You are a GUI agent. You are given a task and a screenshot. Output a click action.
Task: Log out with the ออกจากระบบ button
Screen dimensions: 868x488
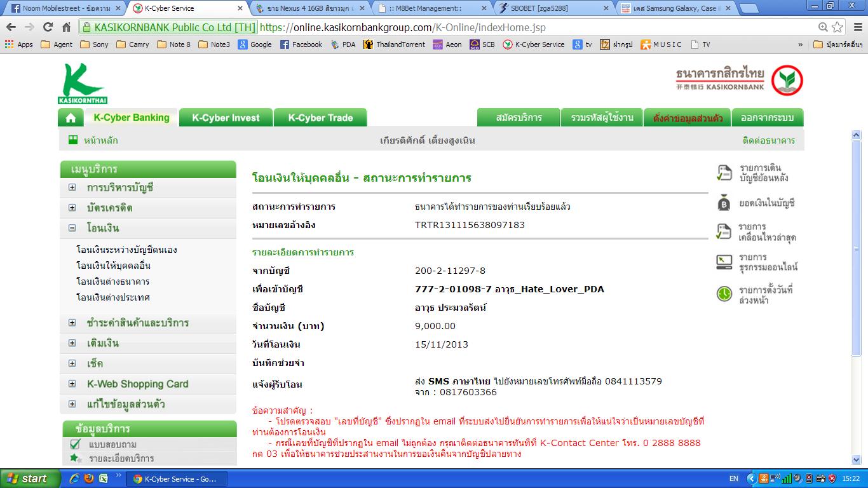768,118
